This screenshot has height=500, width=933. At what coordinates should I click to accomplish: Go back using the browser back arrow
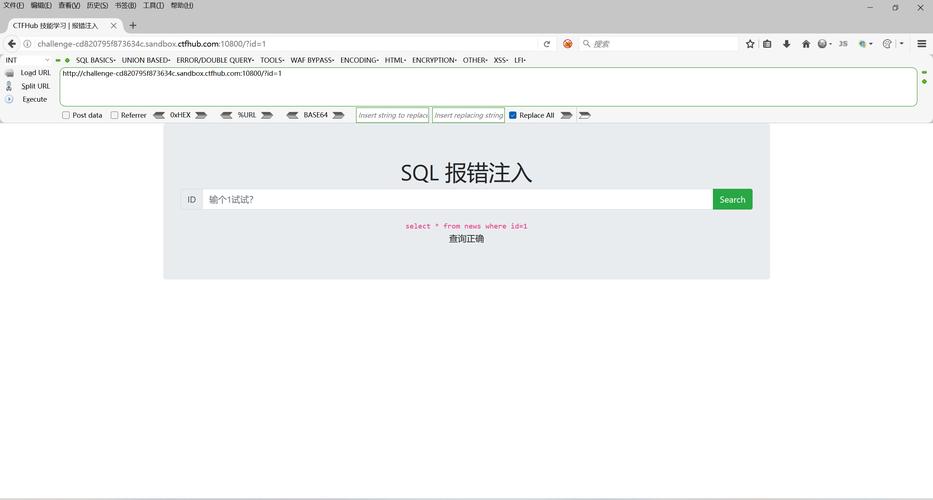point(12,43)
